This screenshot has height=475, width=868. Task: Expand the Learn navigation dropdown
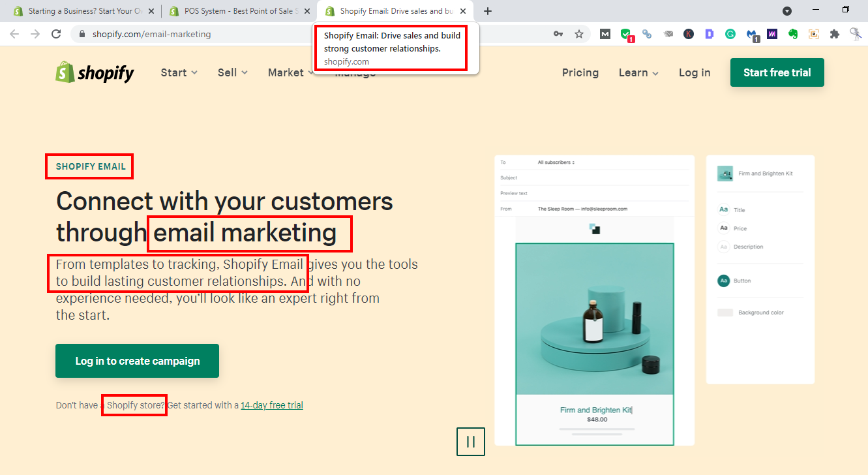[x=638, y=72]
